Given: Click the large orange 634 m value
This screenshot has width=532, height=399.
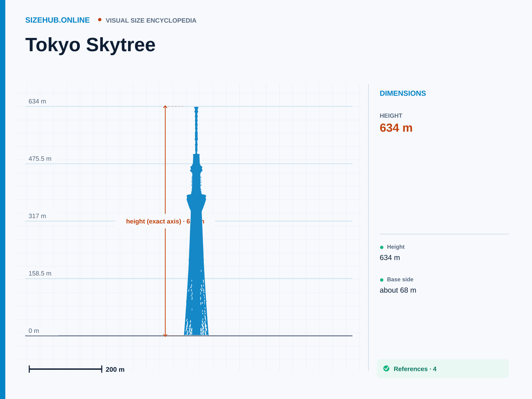Looking at the screenshot, I should (x=396, y=128).
